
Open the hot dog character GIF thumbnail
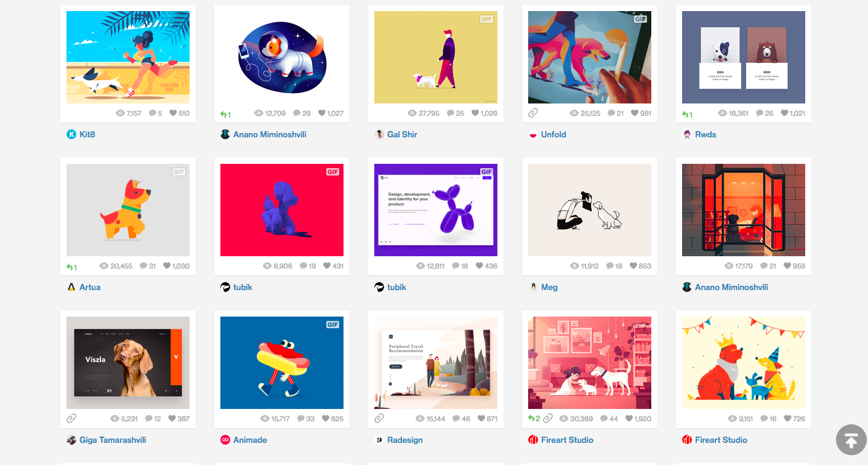[282, 363]
